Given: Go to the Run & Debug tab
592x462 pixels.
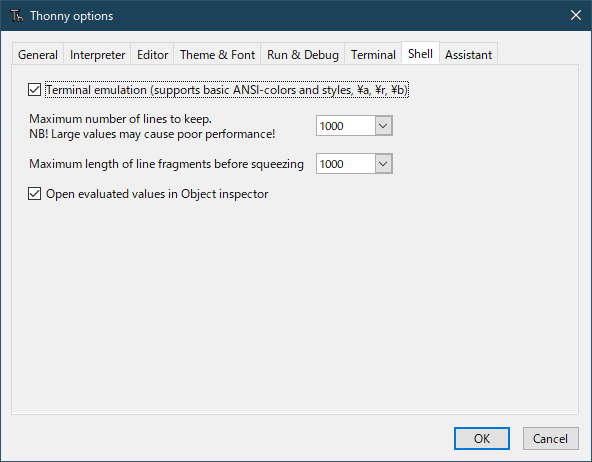Looking at the screenshot, I should pos(303,54).
